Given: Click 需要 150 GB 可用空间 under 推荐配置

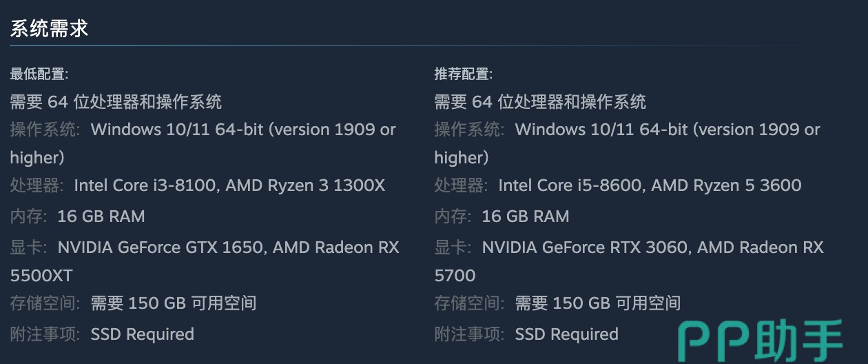Looking at the screenshot, I should [598, 303].
